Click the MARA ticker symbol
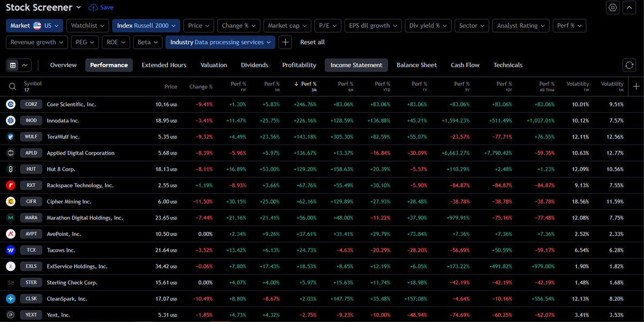 tap(32, 217)
